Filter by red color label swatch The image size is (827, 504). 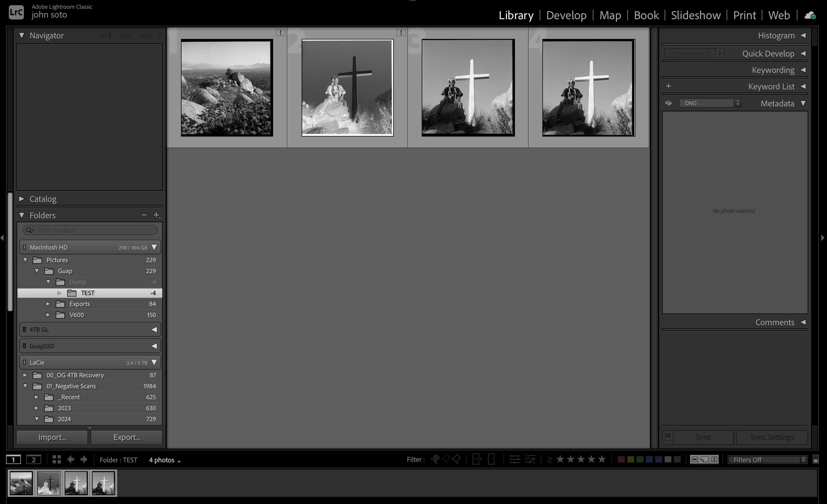[621, 459]
